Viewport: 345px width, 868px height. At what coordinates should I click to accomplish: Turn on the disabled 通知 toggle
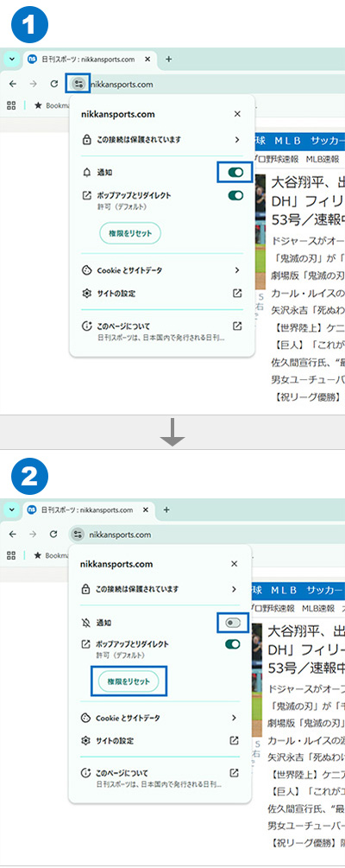pyautogui.click(x=233, y=624)
